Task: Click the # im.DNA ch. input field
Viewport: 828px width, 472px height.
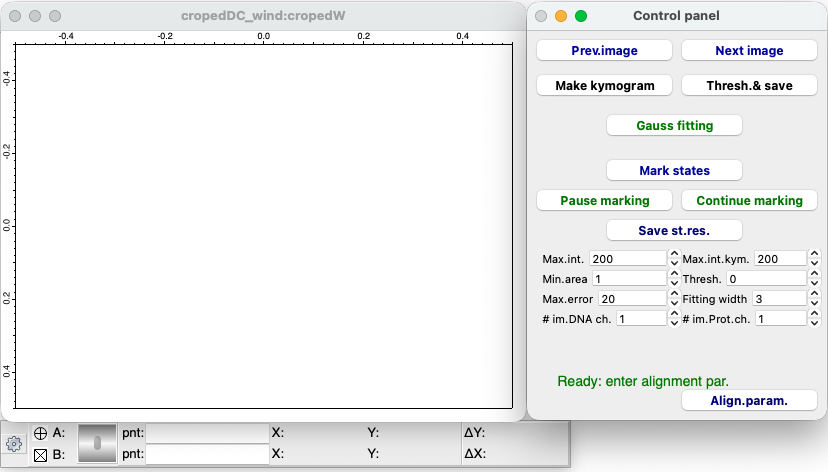Action: [x=640, y=318]
